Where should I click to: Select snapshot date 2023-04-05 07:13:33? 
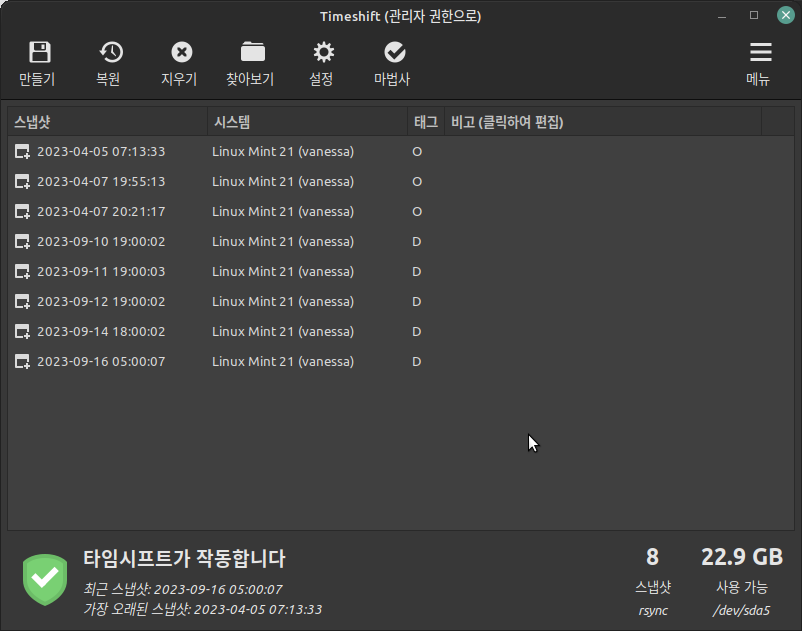coord(101,152)
